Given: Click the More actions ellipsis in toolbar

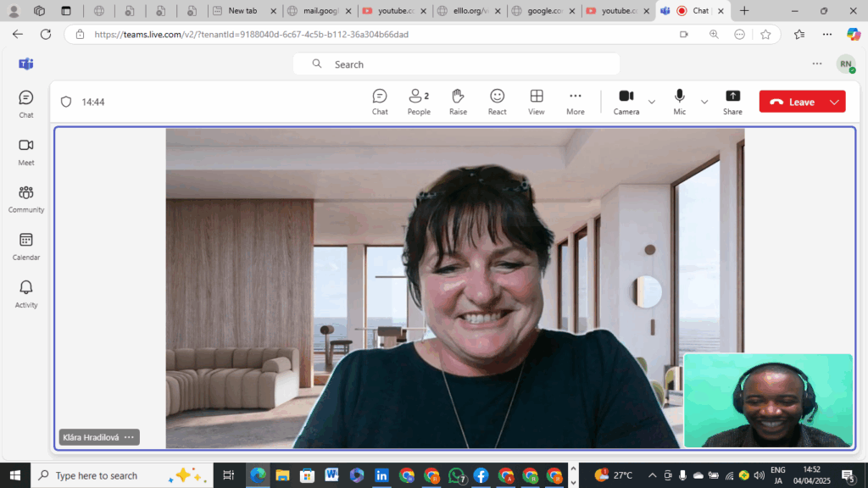Looking at the screenshot, I should pos(576,102).
